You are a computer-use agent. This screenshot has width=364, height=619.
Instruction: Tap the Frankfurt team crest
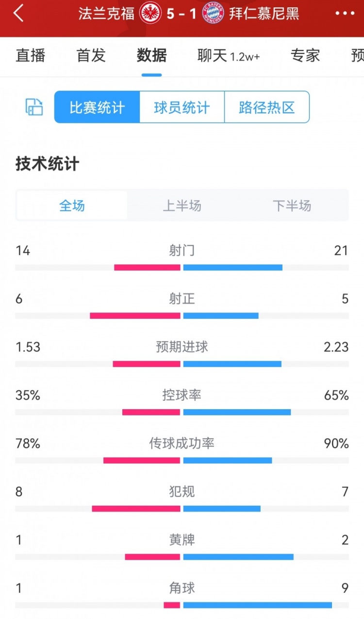tap(150, 14)
